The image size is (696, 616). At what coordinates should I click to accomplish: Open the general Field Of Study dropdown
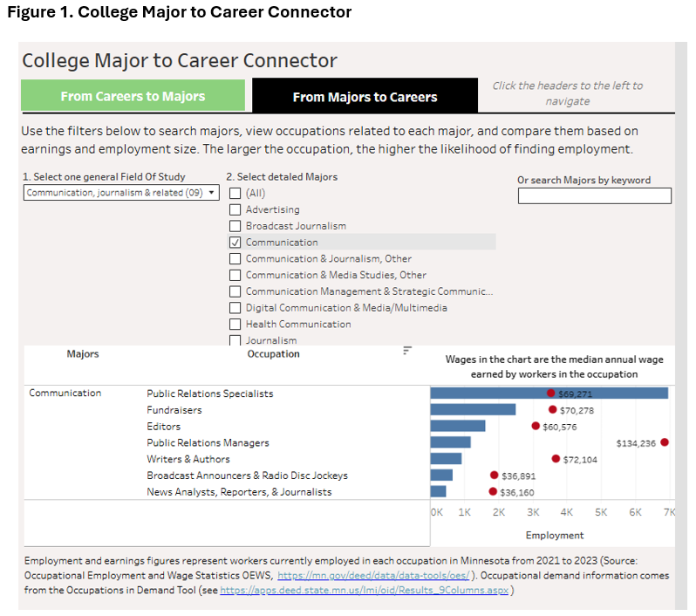(122, 193)
